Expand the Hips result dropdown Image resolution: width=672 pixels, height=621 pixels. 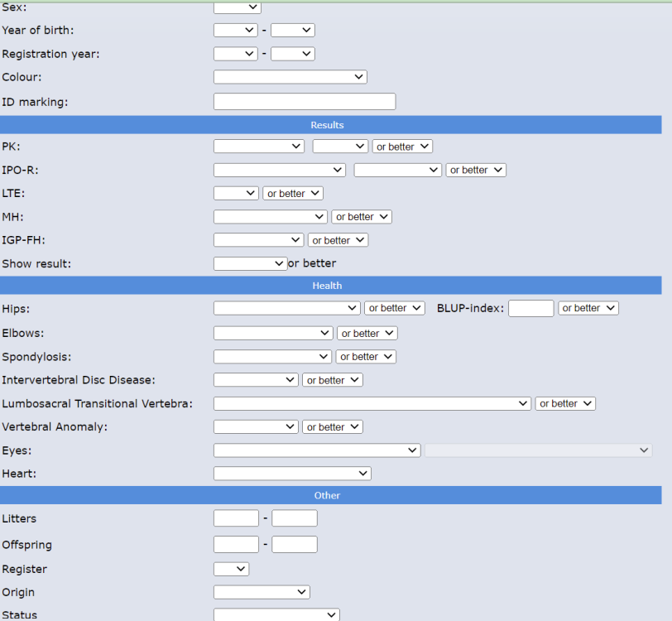pyautogui.click(x=286, y=308)
